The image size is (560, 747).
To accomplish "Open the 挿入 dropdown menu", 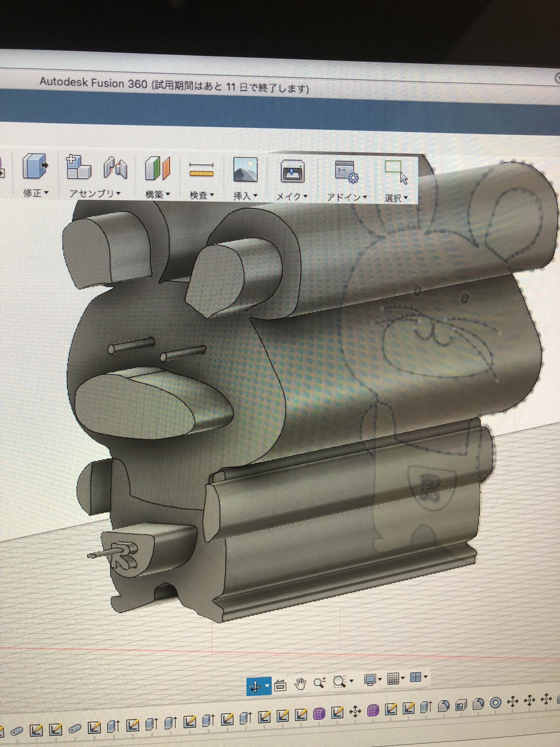I will pos(245,196).
